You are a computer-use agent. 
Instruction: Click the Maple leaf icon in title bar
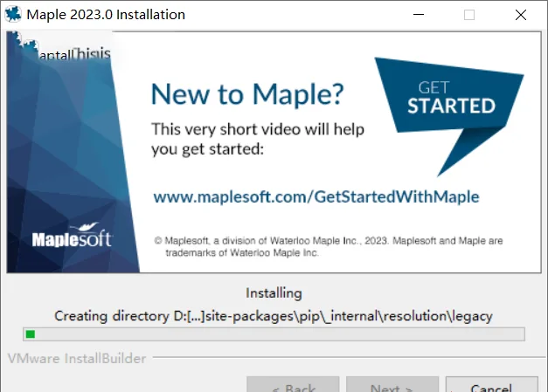point(13,14)
